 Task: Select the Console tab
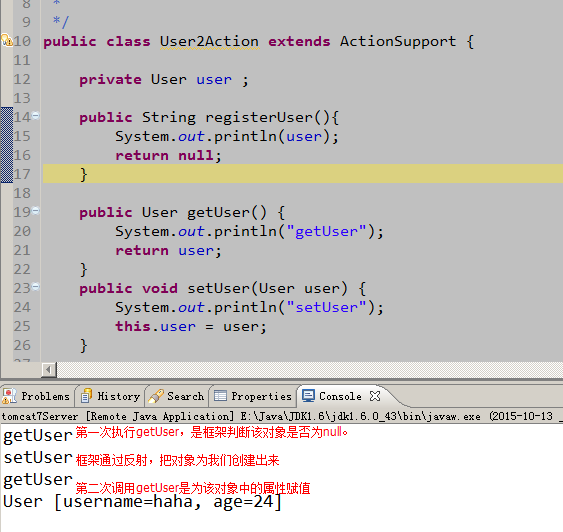(340, 396)
